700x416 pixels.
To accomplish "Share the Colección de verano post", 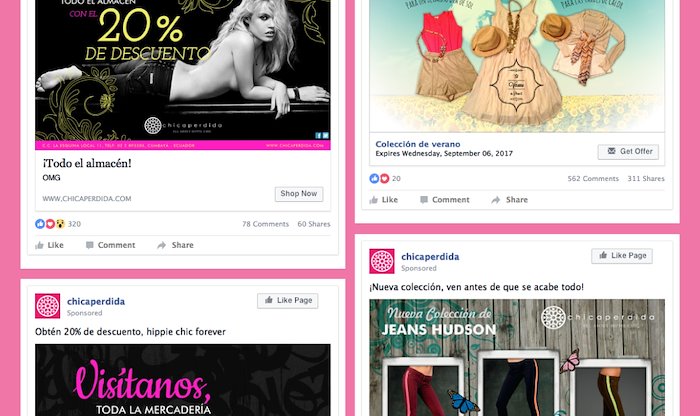I will click(509, 200).
